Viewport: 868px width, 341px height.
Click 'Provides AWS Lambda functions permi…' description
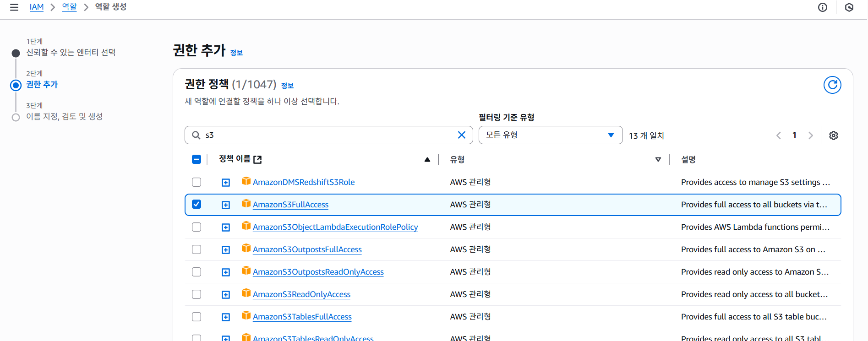pos(755,227)
